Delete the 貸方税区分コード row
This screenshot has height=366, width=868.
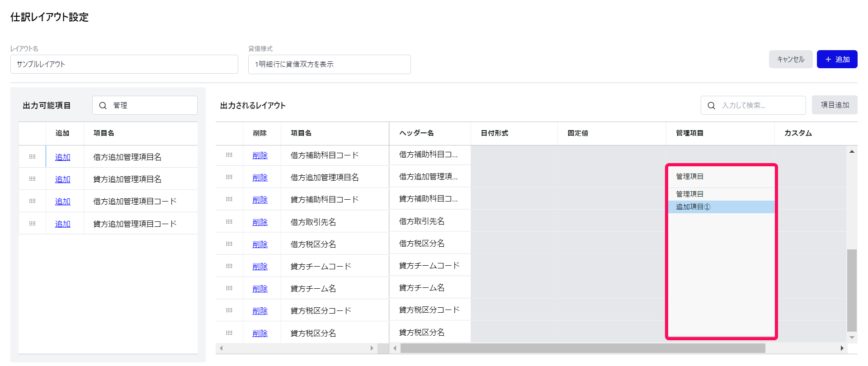pos(260,311)
